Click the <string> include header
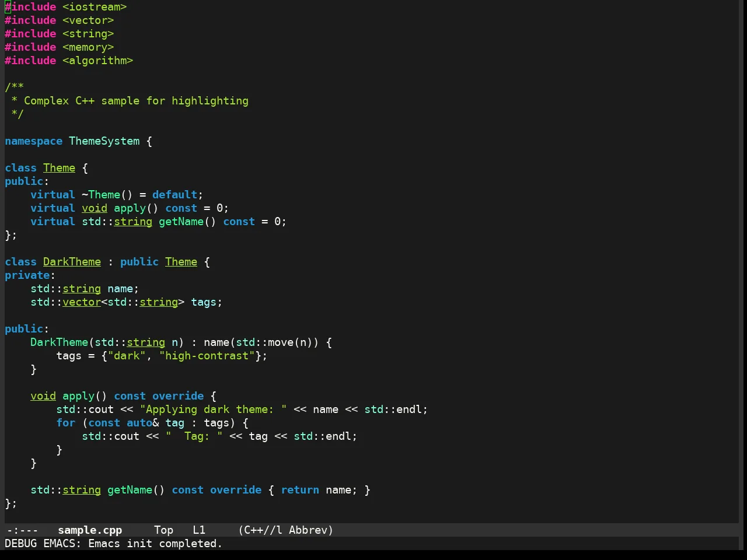The width and height of the screenshot is (747, 560). tap(88, 34)
